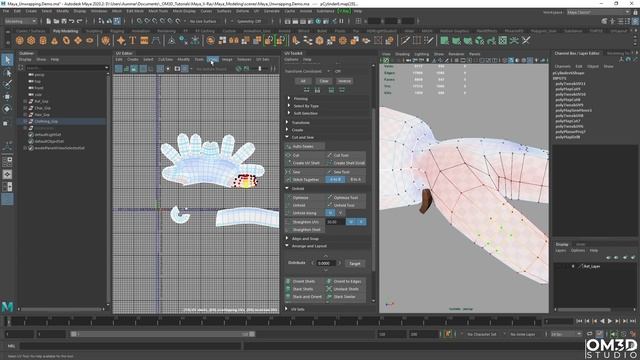Click the New Scene icon in status line
Screen dimensions: 640x360
click(x=49, y=21)
